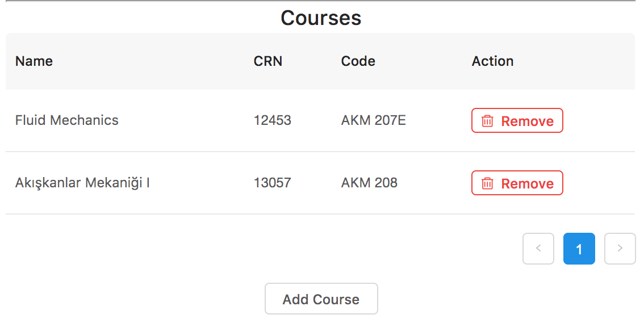644x327 pixels.
Task: Select page 1 in pagination
Action: (579, 249)
